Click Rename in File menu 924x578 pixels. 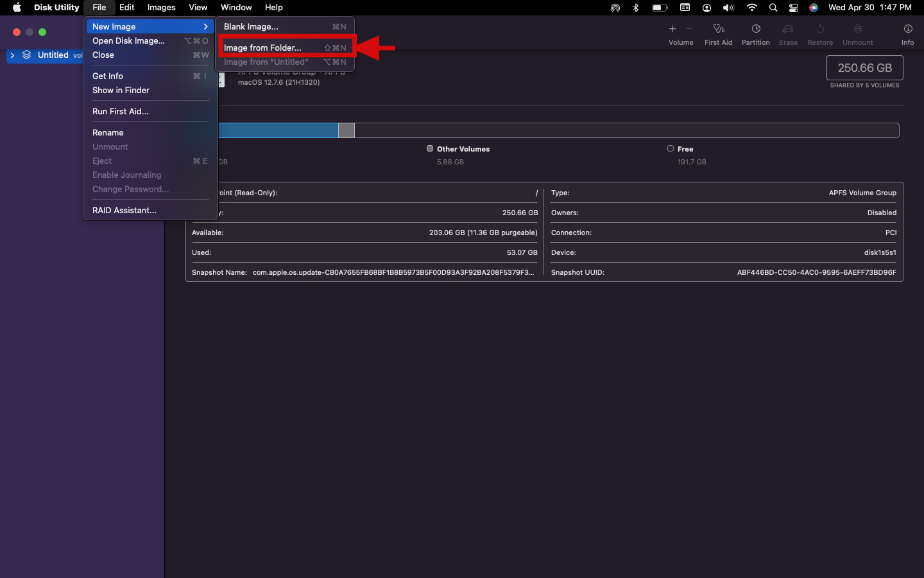(150, 132)
